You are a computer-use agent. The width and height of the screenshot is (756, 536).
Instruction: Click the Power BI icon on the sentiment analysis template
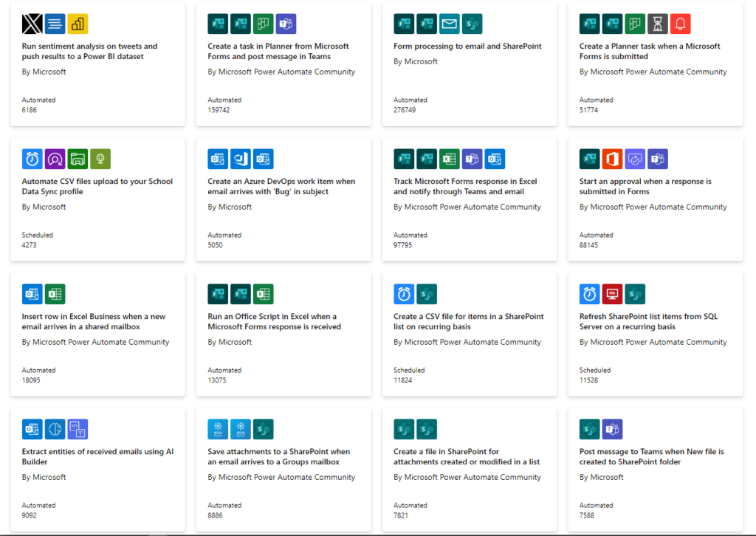78,24
